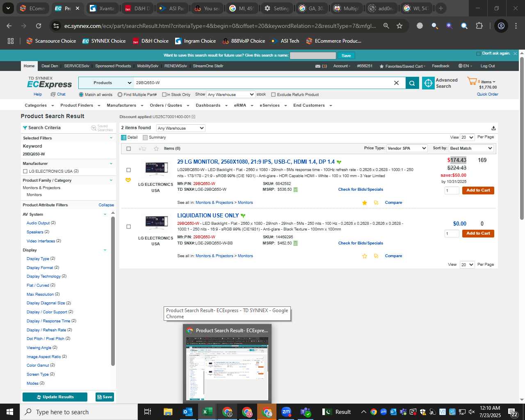The image size is (525, 420).
Task: Check LG ELECTRONICS USA manufacturer filter
Action: [25, 171]
